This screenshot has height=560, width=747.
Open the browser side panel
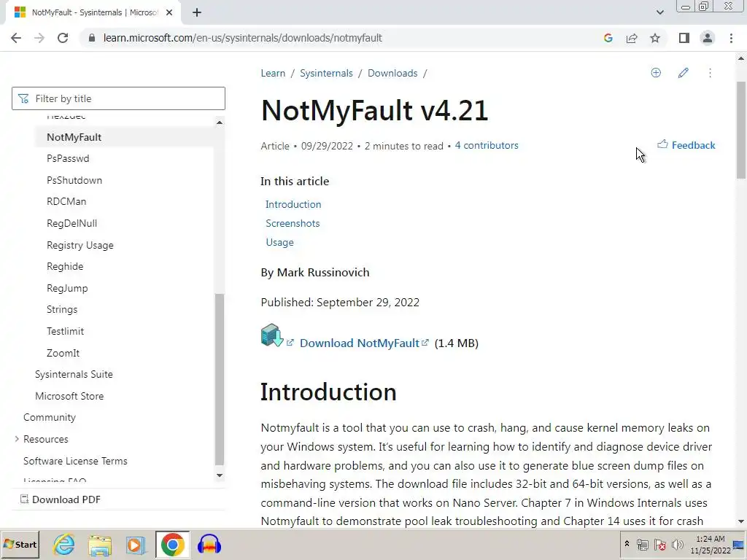(x=684, y=38)
